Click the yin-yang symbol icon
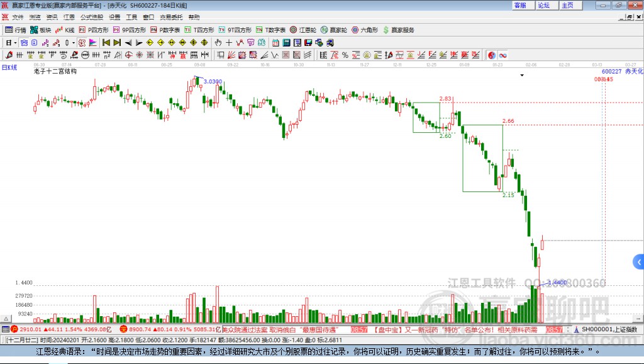The height and width of the screenshot is (364, 644). pyautogui.click(x=492, y=55)
